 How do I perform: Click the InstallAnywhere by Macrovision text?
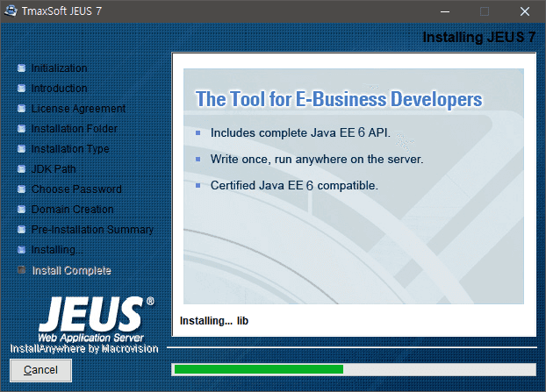[x=84, y=349]
